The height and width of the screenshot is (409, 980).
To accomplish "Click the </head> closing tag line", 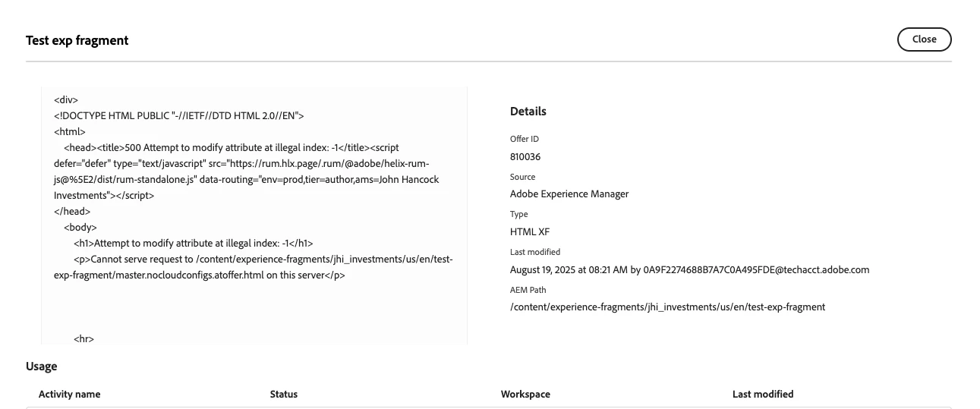I will coord(72,211).
